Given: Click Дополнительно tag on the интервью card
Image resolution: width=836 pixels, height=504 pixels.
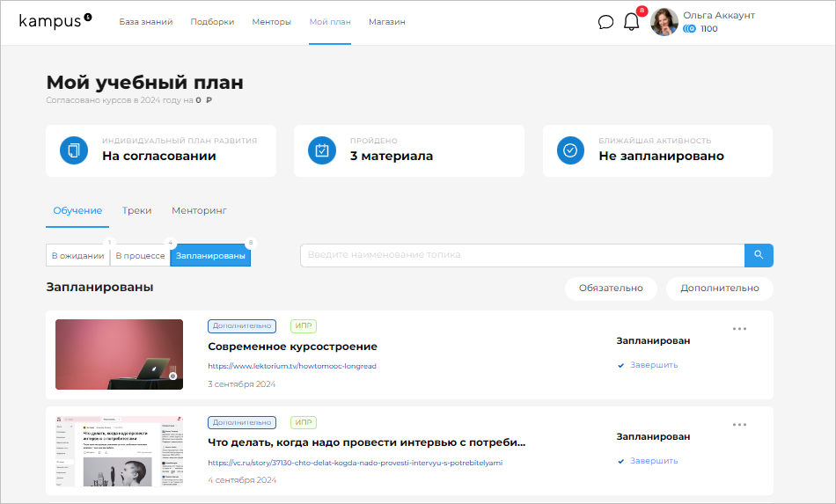Looking at the screenshot, I should coord(242,422).
